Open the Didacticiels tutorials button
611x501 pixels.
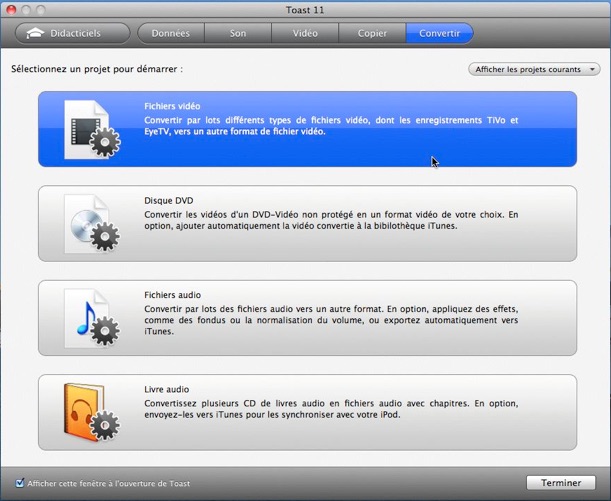coord(72,33)
